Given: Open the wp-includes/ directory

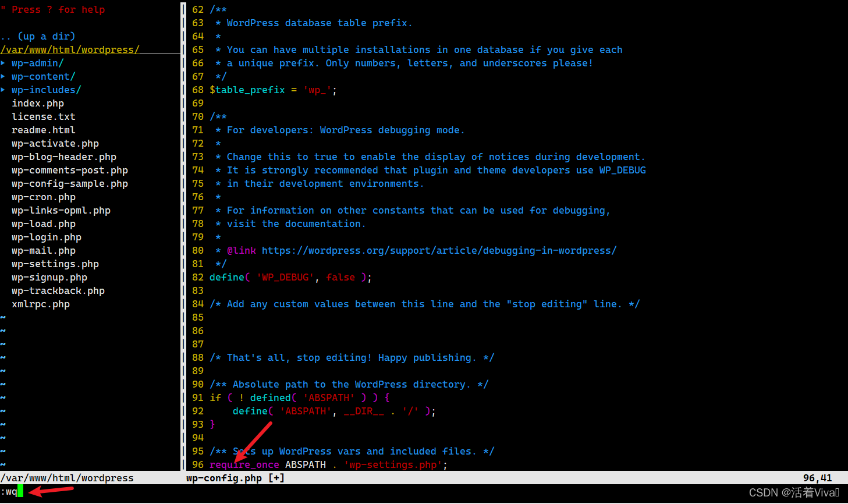Looking at the screenshot, I should 47,90.
